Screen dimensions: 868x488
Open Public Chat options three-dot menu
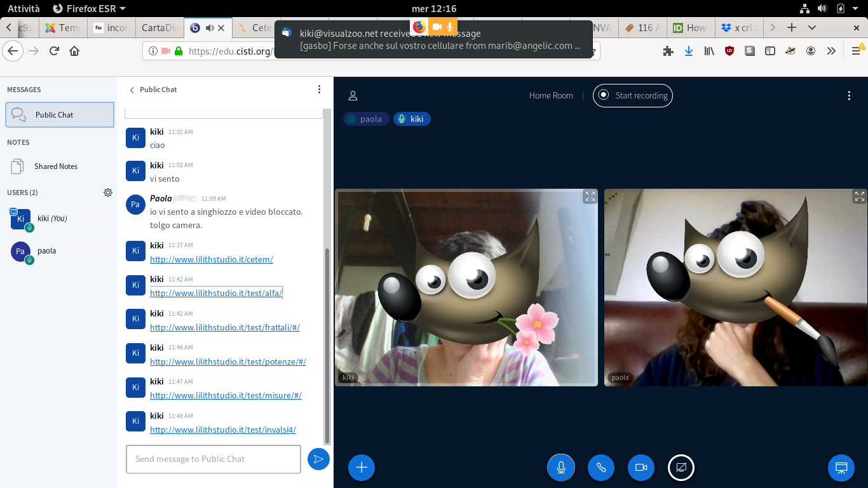point(319,90)
